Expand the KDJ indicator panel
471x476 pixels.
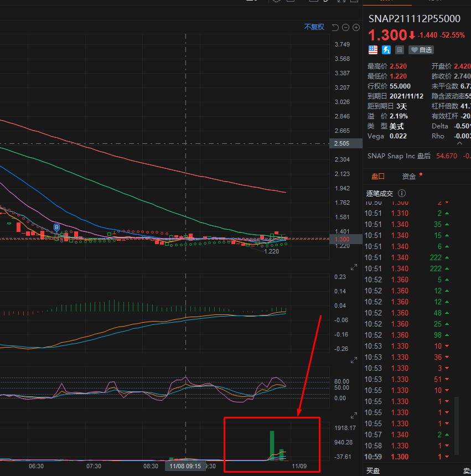point(354,360)
